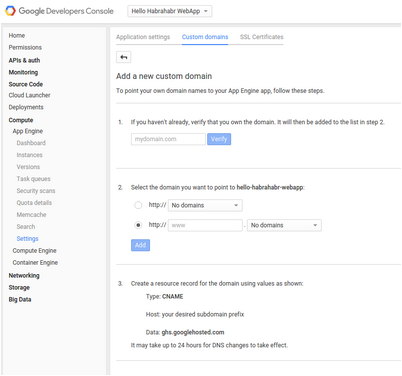
Task: Switch to the SSL Certificates tab
Action: pos(262,37)
